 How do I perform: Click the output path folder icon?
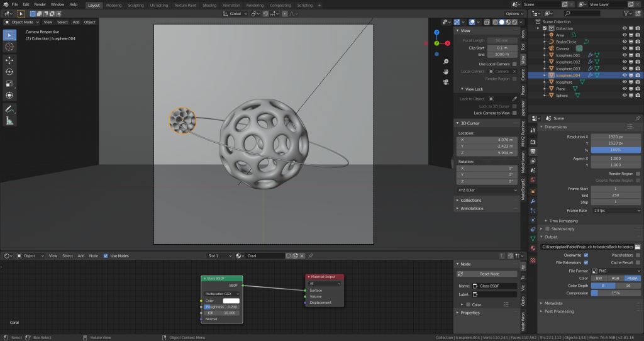tap(638, 247)
